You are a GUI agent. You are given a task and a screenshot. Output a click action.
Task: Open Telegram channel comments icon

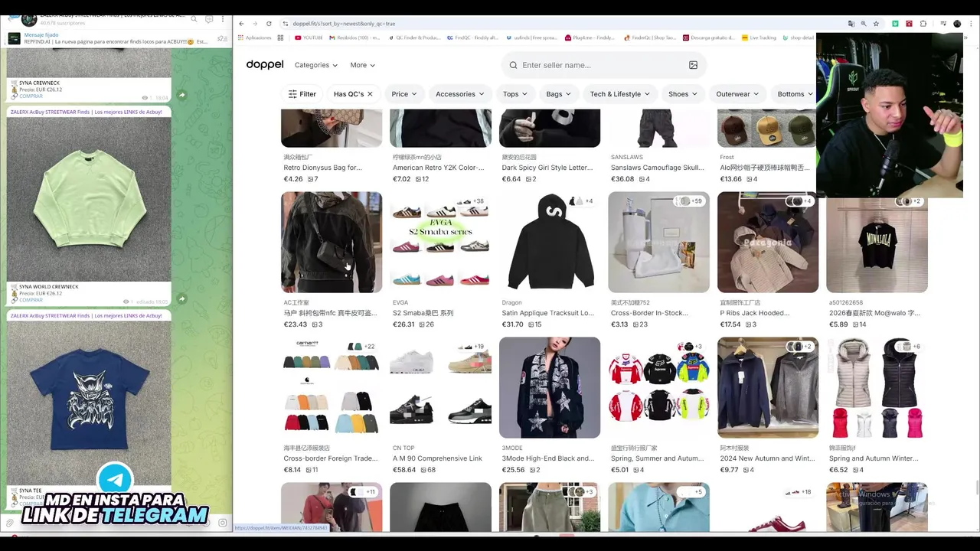(209, 19)
